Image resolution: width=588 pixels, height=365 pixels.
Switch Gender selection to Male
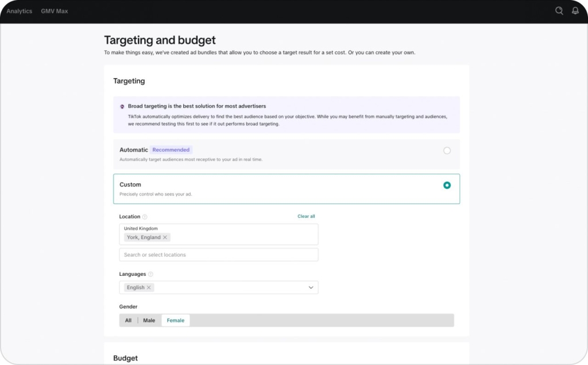click(x=149, y=320)
